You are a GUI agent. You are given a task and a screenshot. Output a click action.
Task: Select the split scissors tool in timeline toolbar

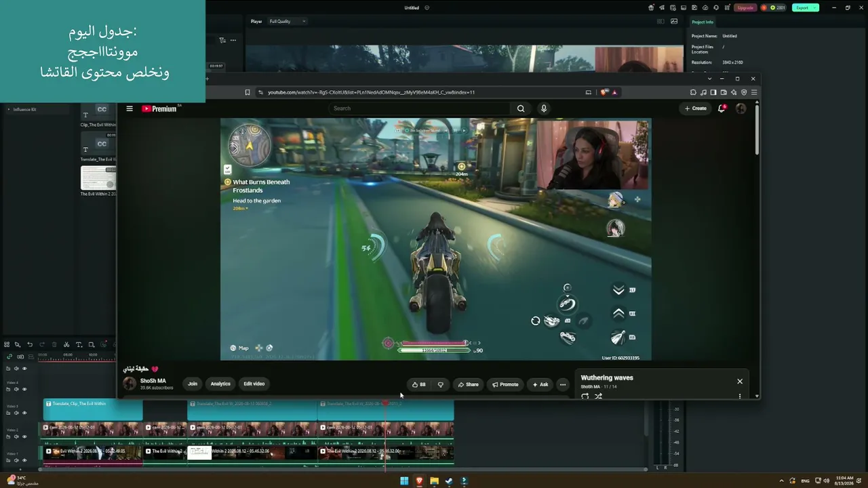click(x=66, y=344)
